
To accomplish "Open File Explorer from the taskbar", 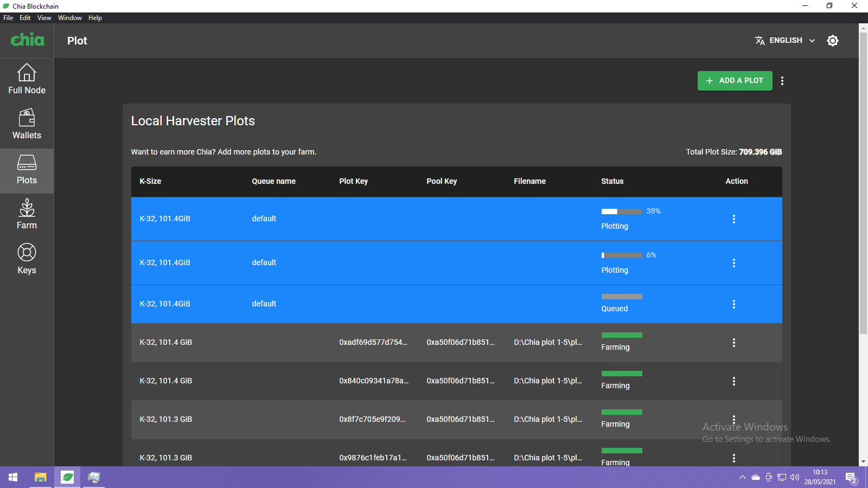I will click(40, 477).
